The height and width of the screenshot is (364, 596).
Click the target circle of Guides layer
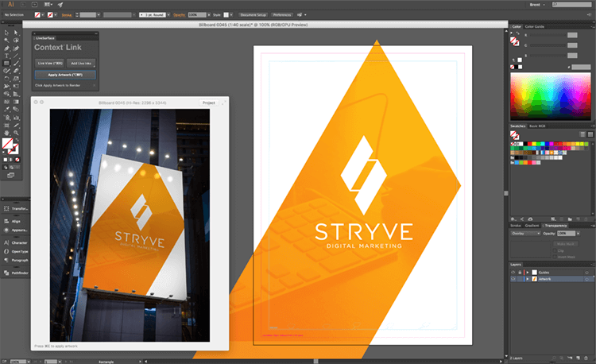(x=587, y=273)
